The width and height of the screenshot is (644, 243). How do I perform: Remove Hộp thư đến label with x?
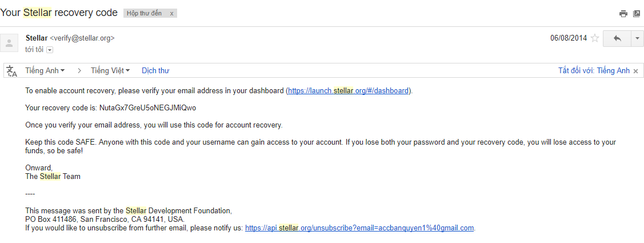[171, 13]
